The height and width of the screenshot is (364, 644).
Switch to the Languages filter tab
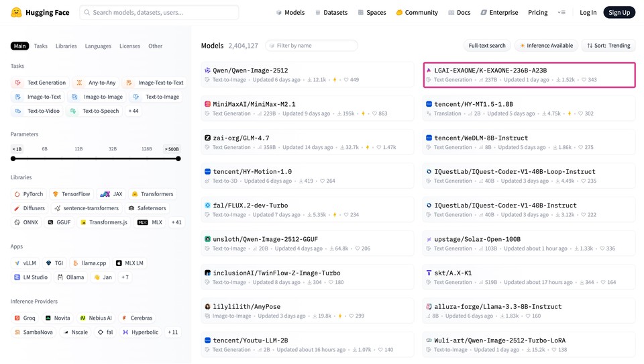(98, 46)
